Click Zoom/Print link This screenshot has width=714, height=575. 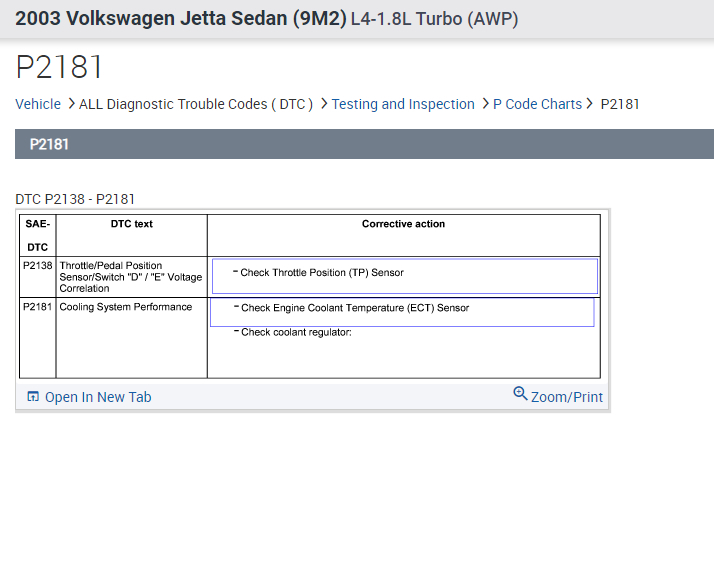(566, 397)
